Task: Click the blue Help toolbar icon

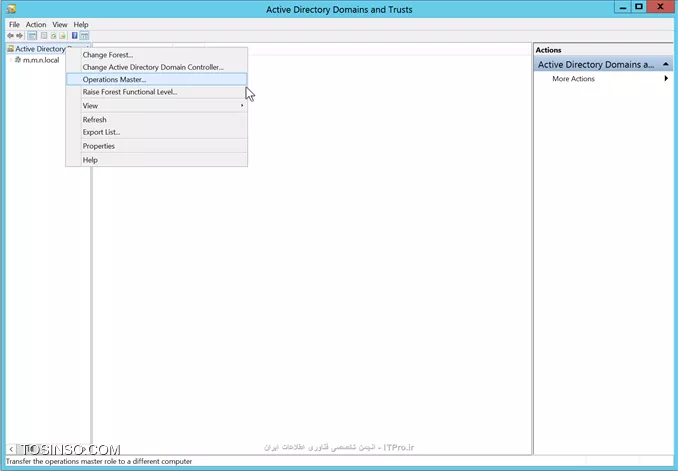Action: (74, 35)
